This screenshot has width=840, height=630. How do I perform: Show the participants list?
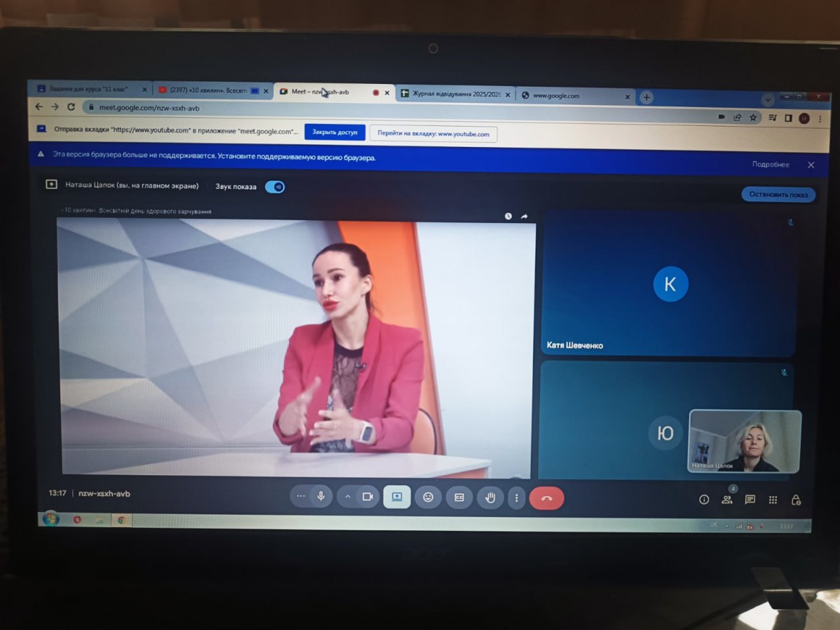pos(727,499)
